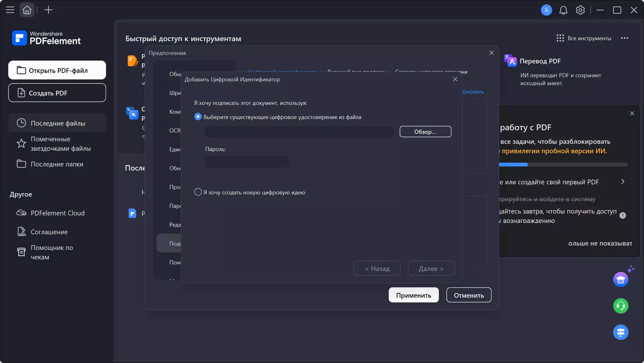Click the Обзор... browse button
This screenshot has width=644, height=363.
click(425, 132)
